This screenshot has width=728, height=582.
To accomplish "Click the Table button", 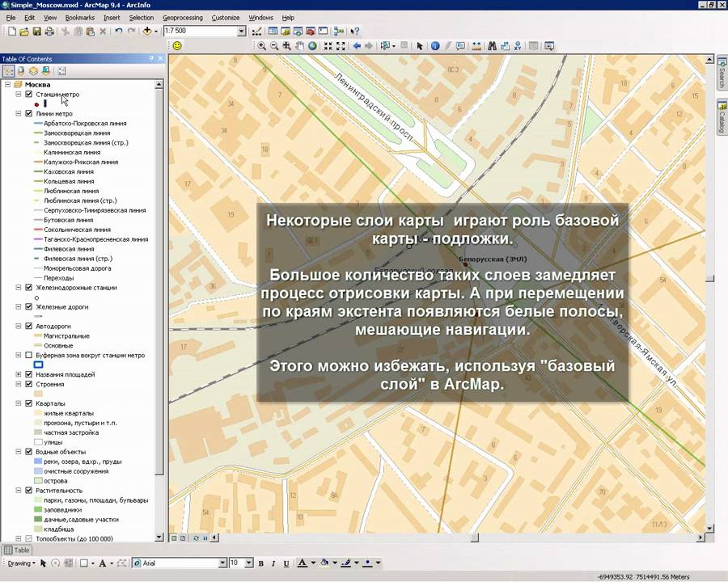I will tap(17, 550).
